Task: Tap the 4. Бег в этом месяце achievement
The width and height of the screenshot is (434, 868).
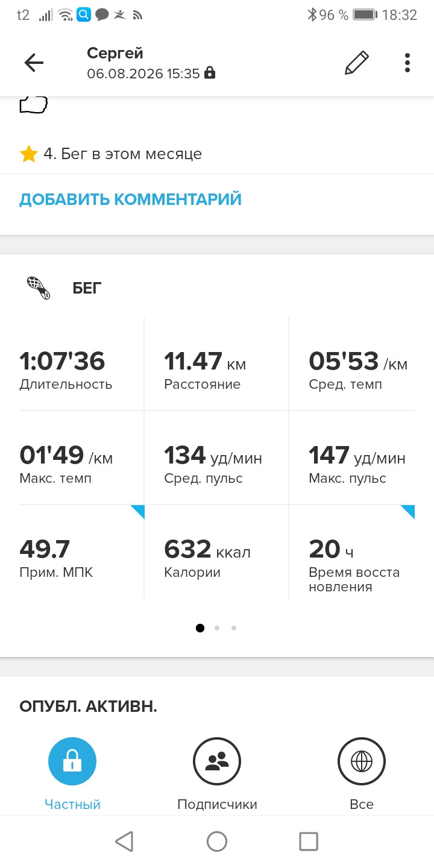Action: click(x=122, y=154)
